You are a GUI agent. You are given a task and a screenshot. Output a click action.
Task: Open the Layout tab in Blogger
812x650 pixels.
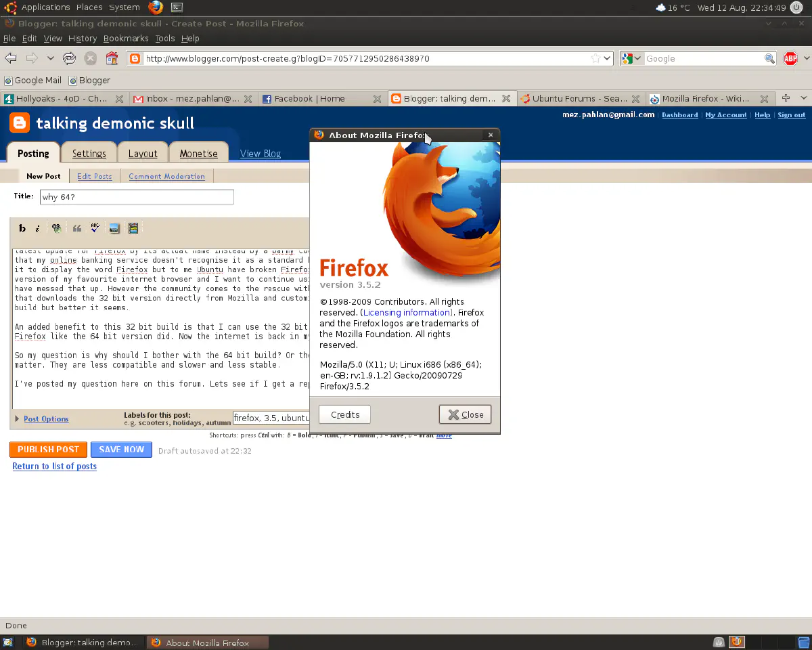pos(143,154)
